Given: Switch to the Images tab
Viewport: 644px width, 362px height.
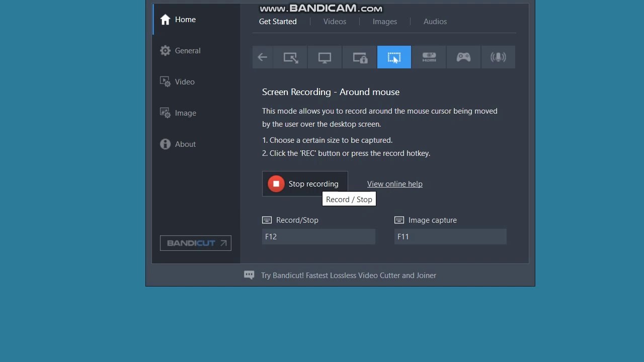Looking at the screenshot, I should [x=385, y=22].
